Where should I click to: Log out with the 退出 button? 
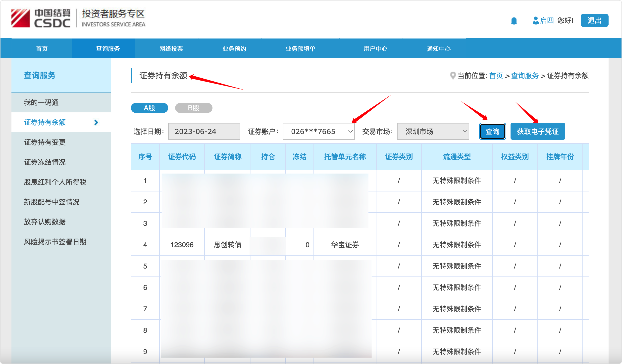[x=594, y=20]
